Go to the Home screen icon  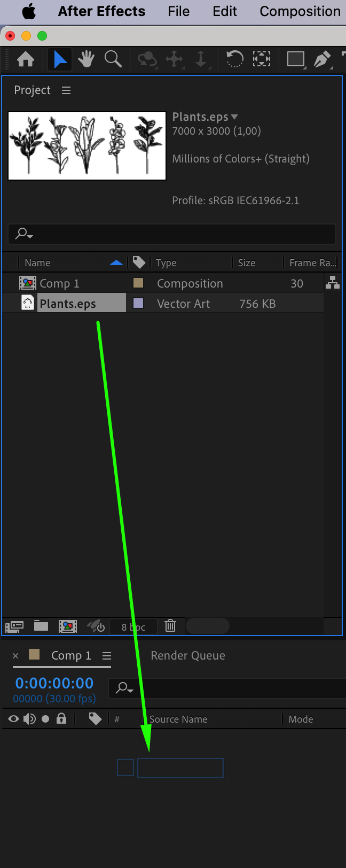point(26,59)
